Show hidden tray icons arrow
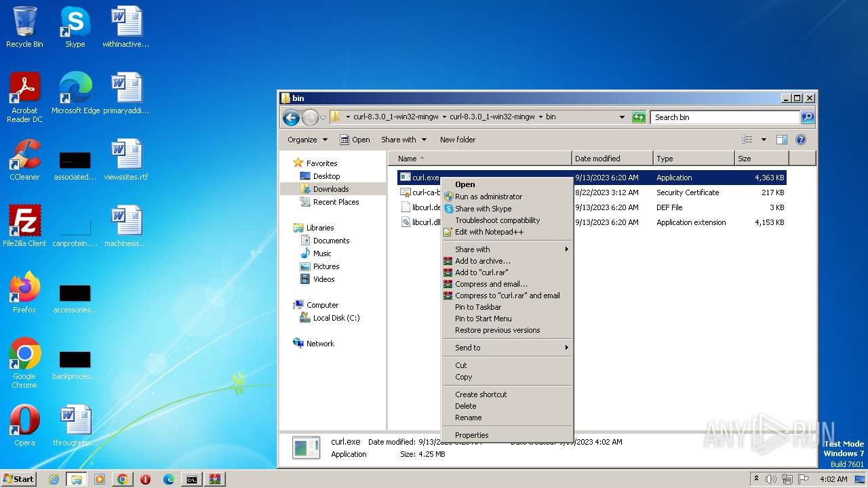The width and height of the screenshot is (868, 488). [756, 479]
